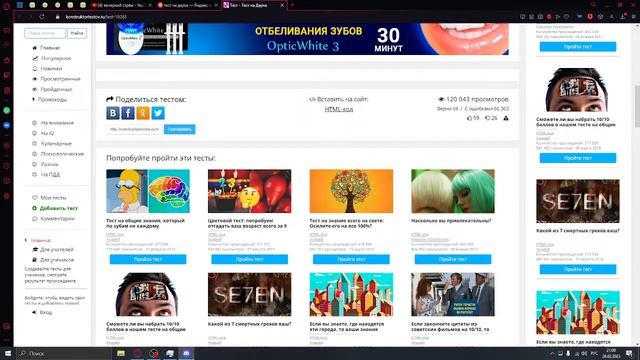Image resolution: width=640 pixels, height=360 pixels.
Task: Share the test on Twitter
Action: tap(158, 113)
